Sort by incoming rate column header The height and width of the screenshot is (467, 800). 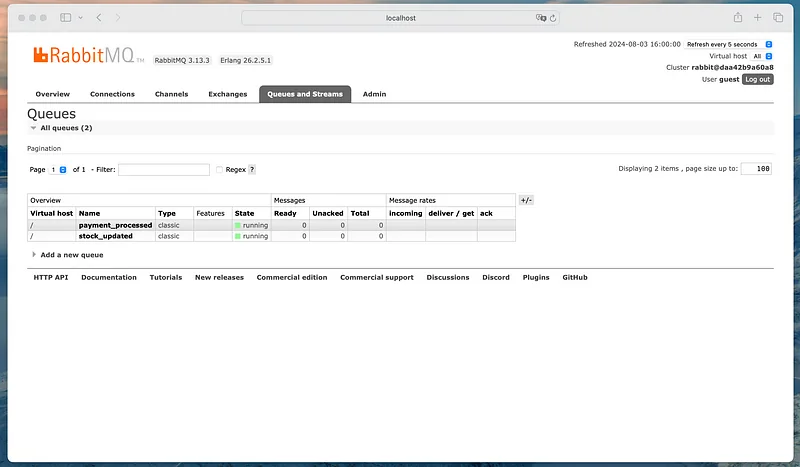406,213
